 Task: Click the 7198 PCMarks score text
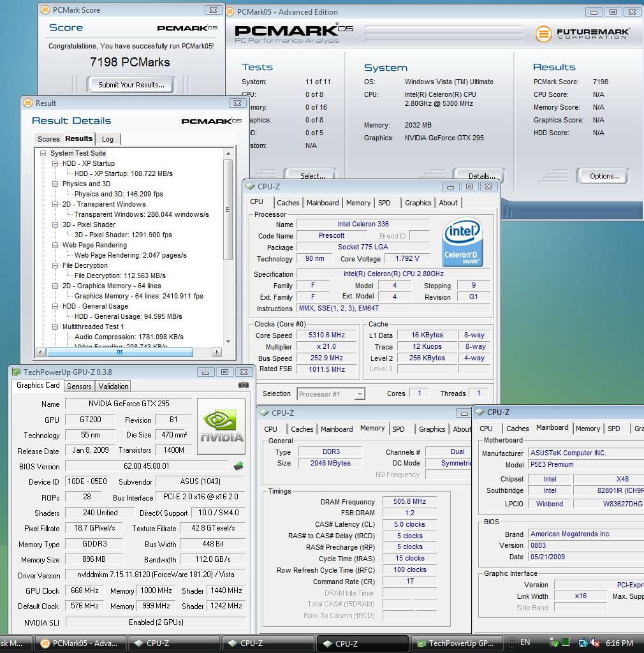pyautogui.click(x=130, y=62)
